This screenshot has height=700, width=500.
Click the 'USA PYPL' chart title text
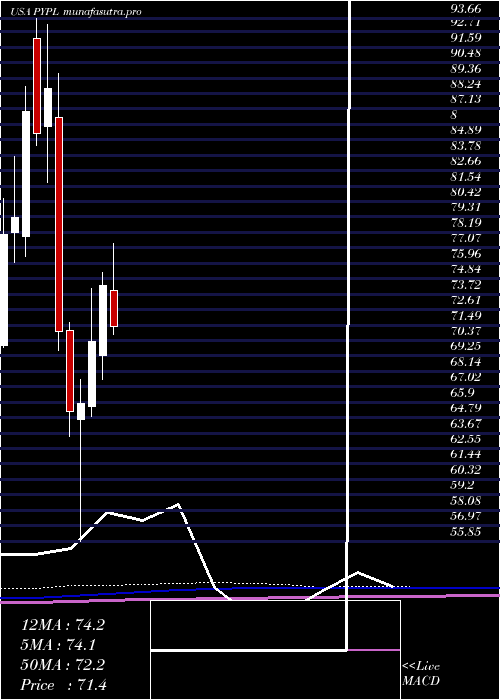point(36,12)
